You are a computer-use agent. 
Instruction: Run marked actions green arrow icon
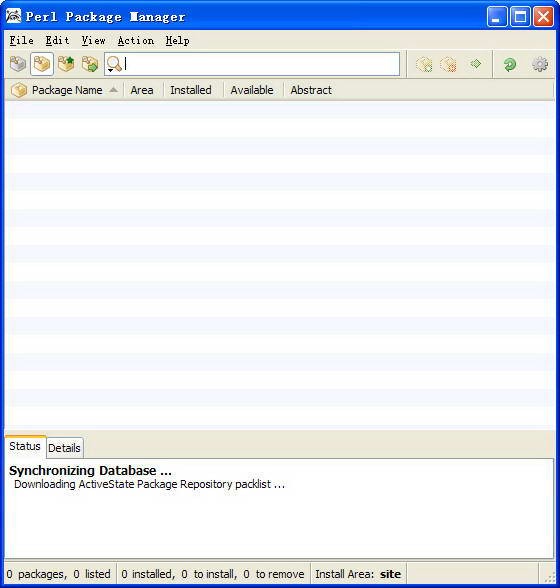click(x=475, y=64)
